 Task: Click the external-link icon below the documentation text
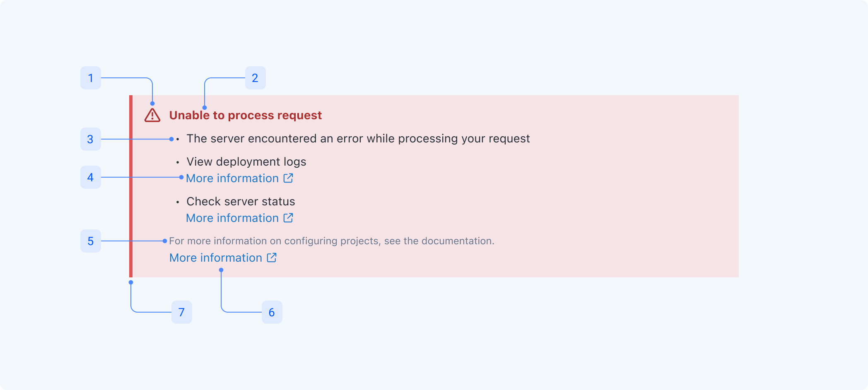pyautogui.click(x=272, y=258)
